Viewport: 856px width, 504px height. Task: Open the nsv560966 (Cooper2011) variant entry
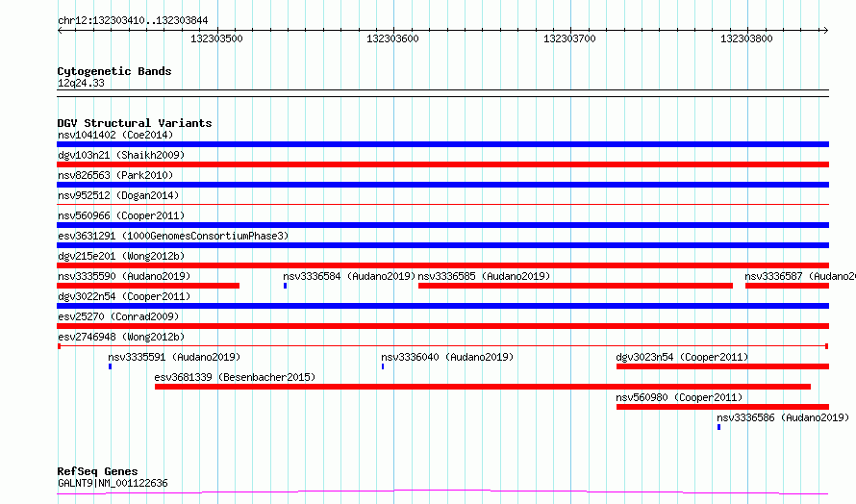pos(121,215)
